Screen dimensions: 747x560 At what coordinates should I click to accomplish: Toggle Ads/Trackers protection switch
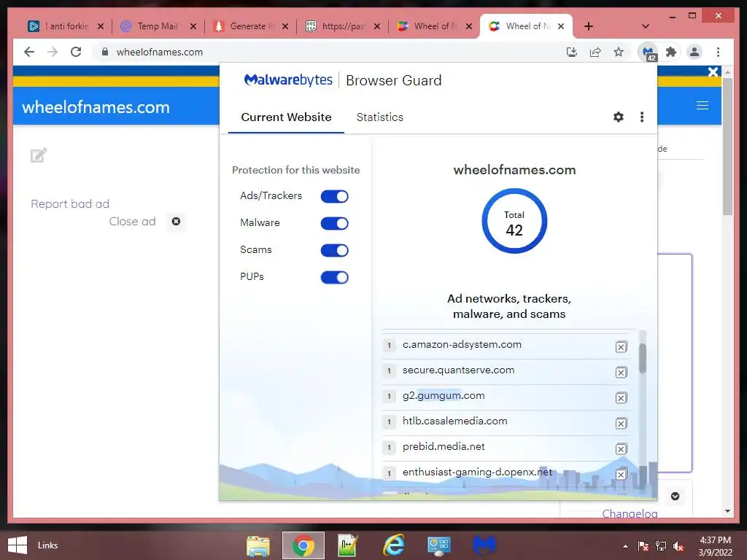[334, 196]
